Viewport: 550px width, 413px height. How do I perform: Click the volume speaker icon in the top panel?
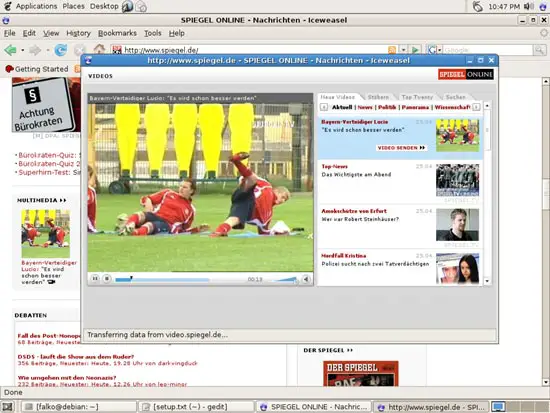[x=527, y=6]
